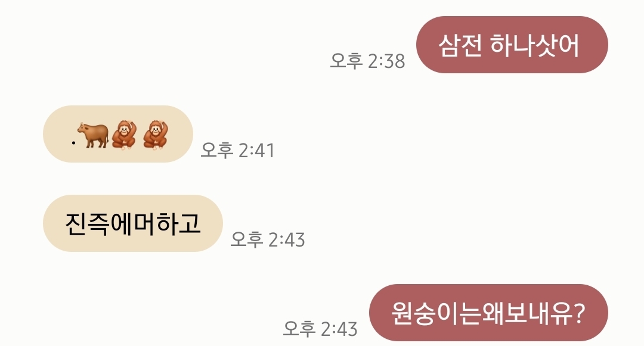Image resolution: width=644 pixels, height=346 pixels.
Task: Tap the question mark ending '원숭이는왜보내유?'
Action: click(x=579, y=313)
